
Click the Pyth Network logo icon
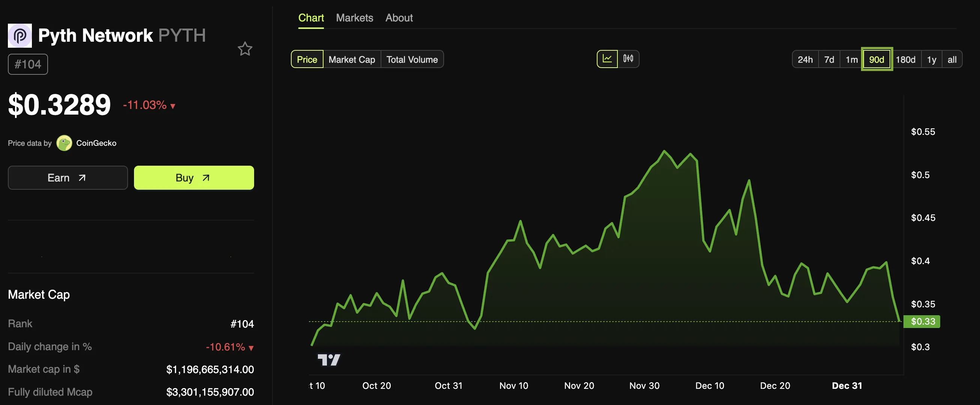pyautogui.click(x=20, y=36)
